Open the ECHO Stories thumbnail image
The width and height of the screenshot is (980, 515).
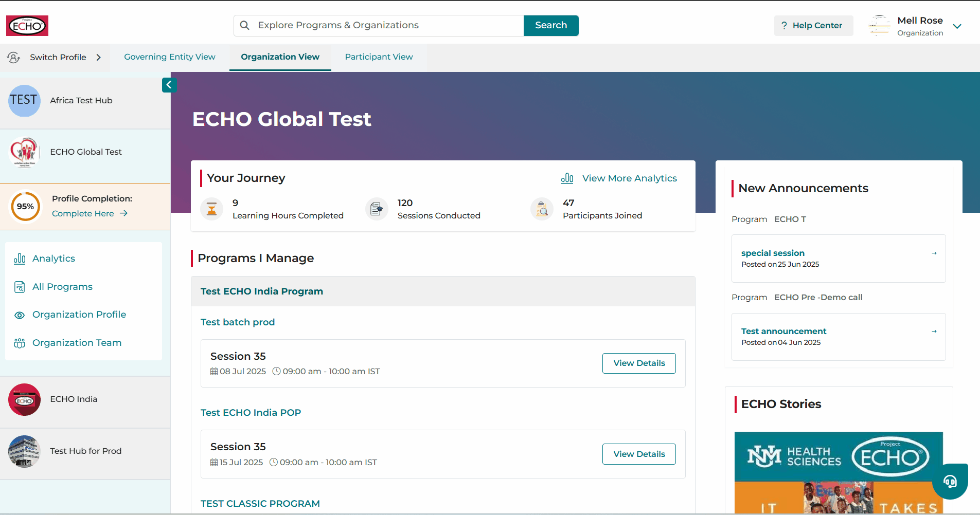pyautogui.click(x=839, y=473)
